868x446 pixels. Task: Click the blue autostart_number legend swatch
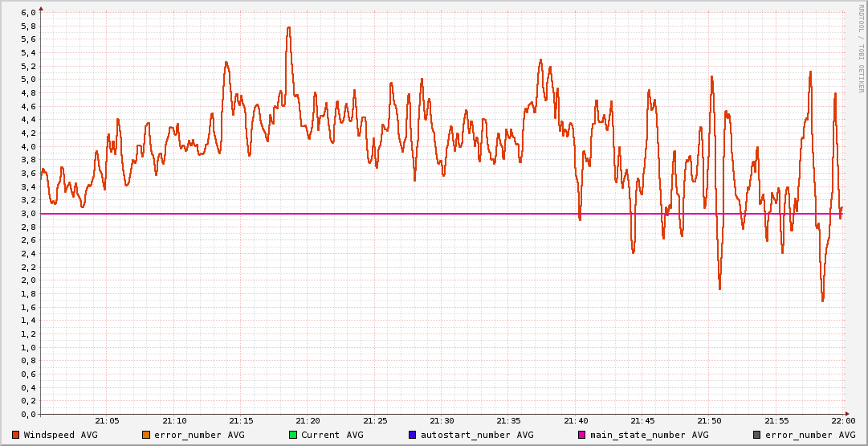pyautogui.click(x=413, y=435)
